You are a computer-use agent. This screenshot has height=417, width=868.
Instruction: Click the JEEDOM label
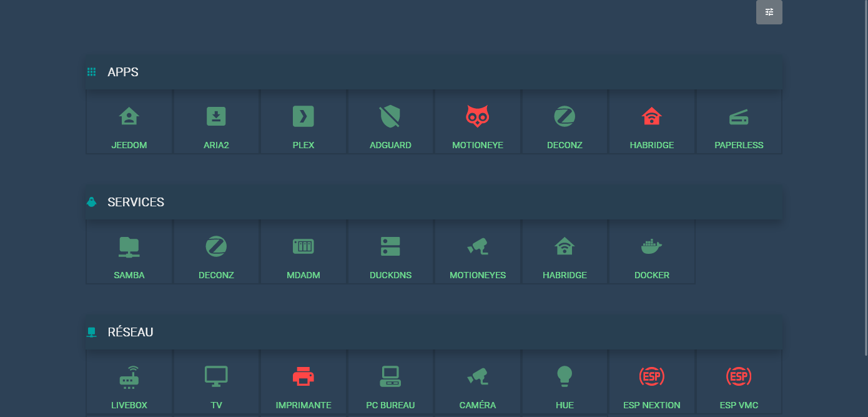click(x=129, y=145)
